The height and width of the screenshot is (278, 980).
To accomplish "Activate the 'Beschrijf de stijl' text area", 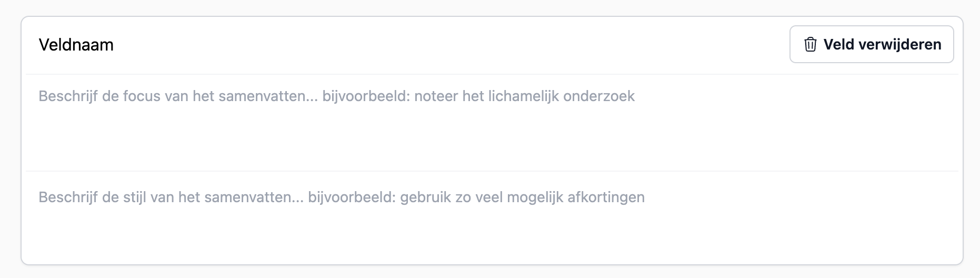I will [158, 197].
